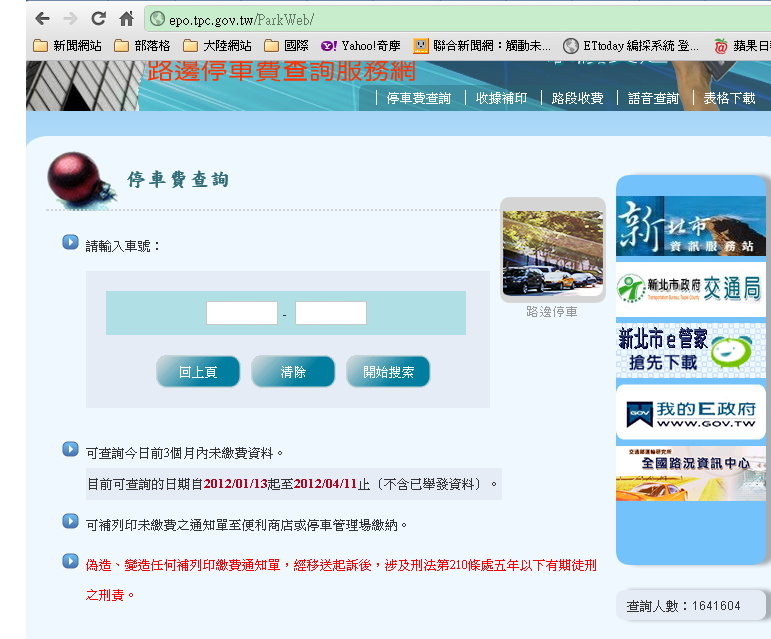
Task: Open the Yahoo!奇摩 bookmark
Action: 360,46
